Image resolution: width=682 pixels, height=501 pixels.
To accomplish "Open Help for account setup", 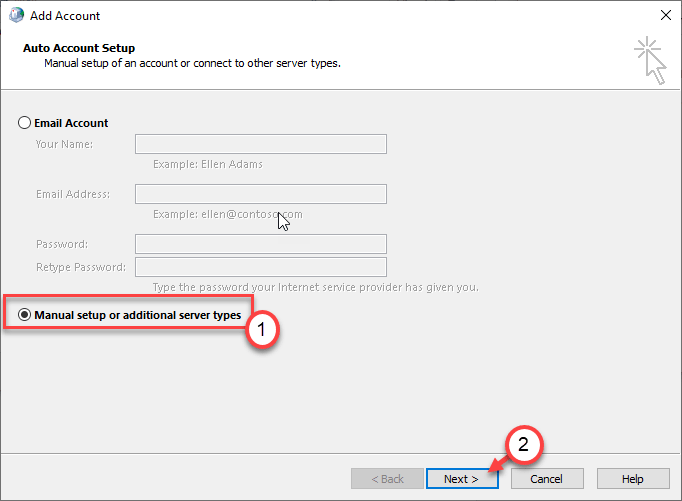I will (x=632, y=479).
